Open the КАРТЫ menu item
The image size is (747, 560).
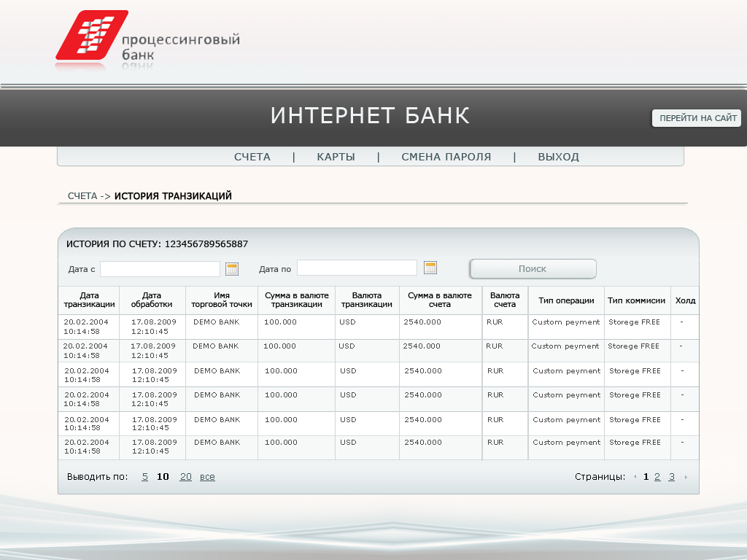point(336,157)
